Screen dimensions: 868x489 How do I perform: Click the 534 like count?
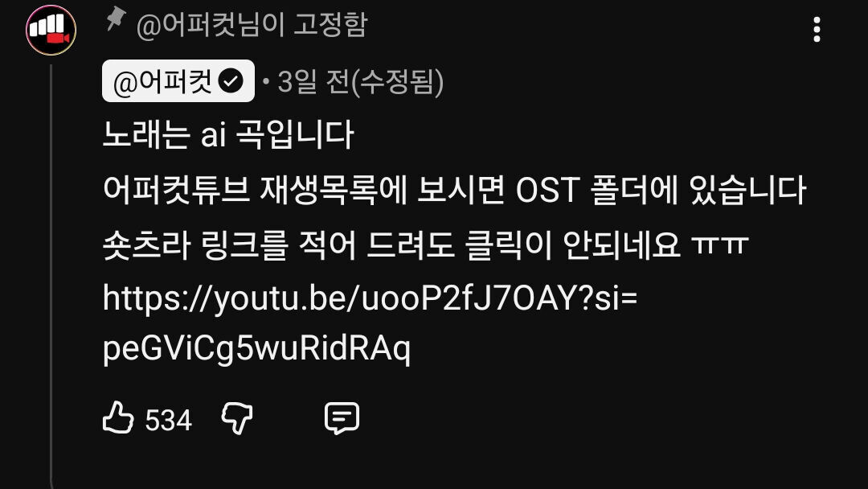[168, 420]
